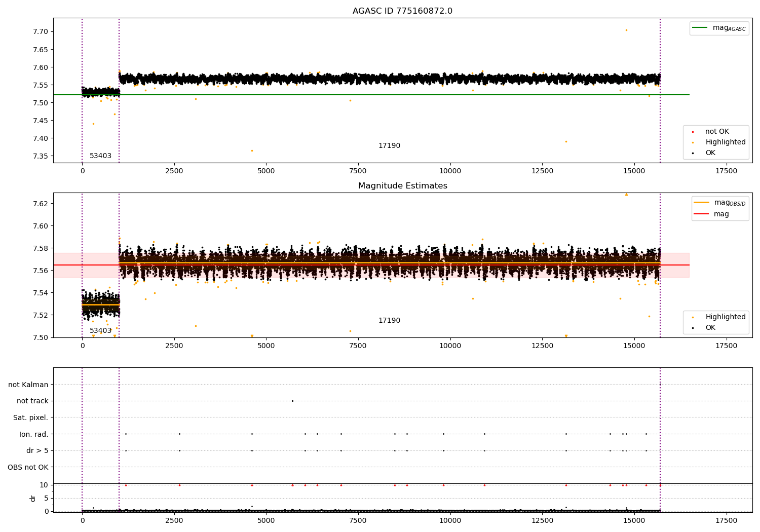
Task: Click the 'not Kalman' row label
Action: point(28,385)
